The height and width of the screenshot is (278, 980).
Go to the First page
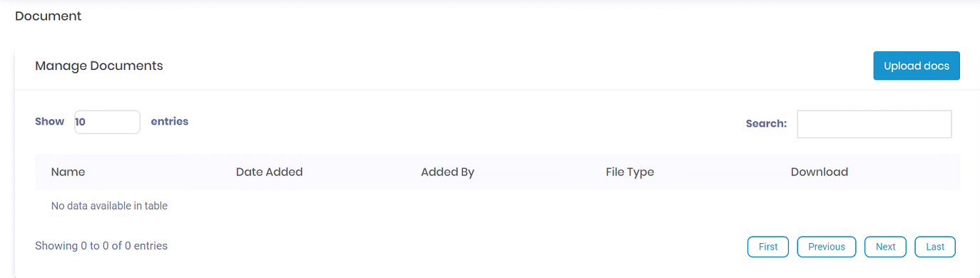click(768, 247)
